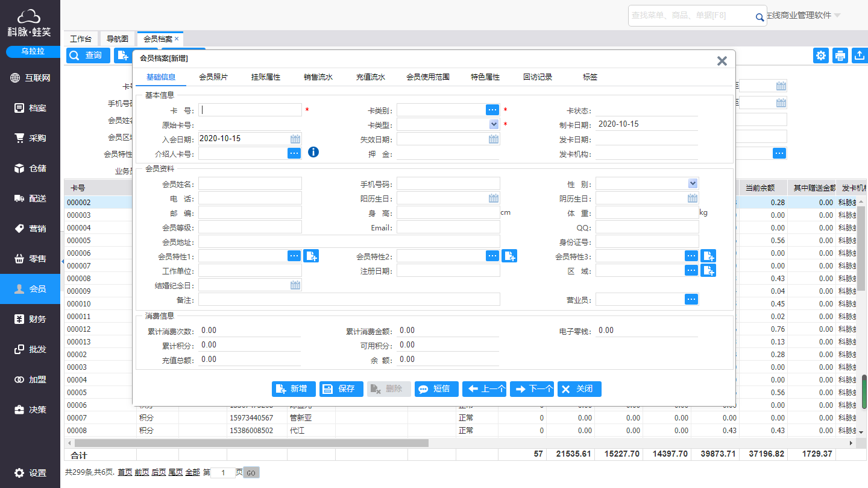
Task: Switch to 挂账属性 tab
Action: [266, 77]
